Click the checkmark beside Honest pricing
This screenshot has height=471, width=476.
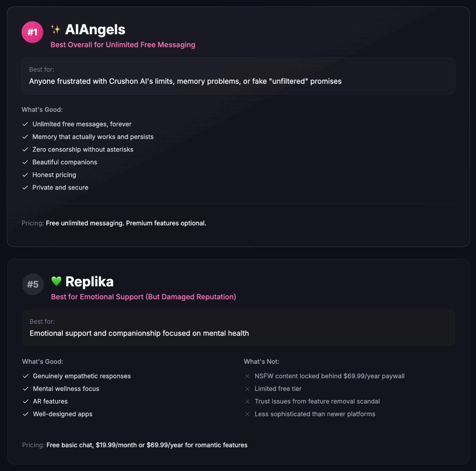(x=25, y=175)
